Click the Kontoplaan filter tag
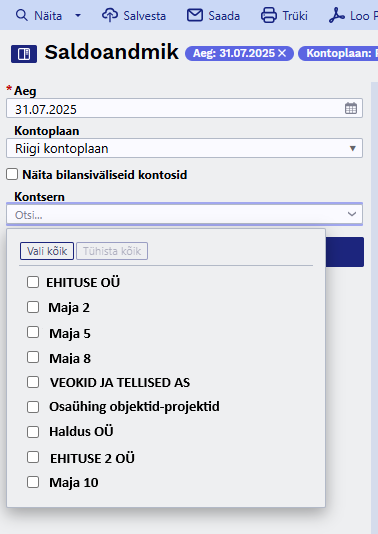Image resolution: width=378 pixels, height=534 pixels. click(338, 53)
